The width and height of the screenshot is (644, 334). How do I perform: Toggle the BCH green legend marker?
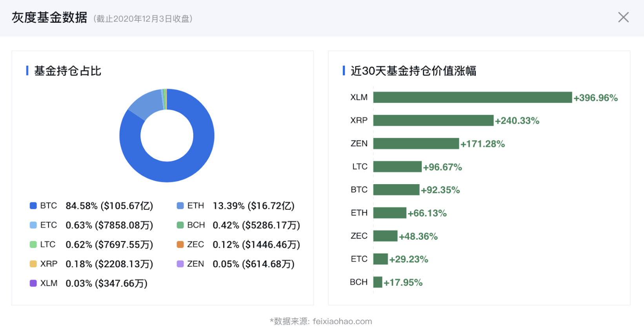[180, 225]
